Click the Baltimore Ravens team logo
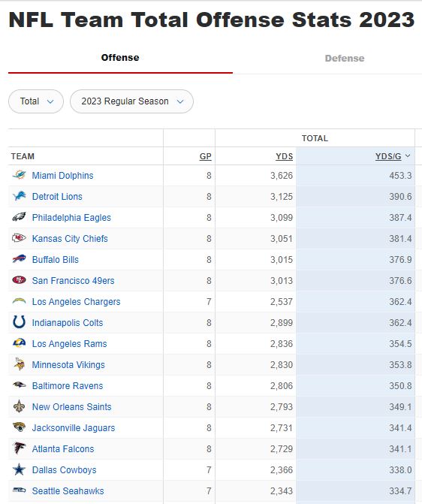422x504 pixels. click(19, 385)
